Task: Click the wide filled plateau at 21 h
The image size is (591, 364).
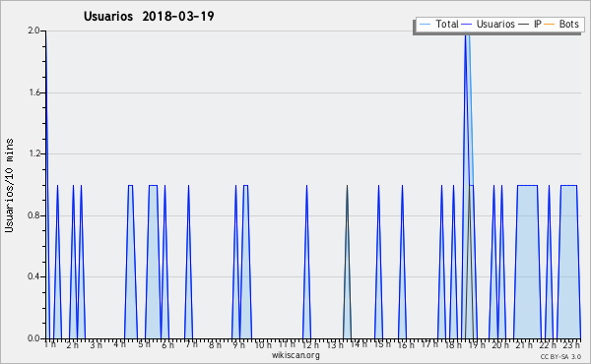Action: pos(527,262)
